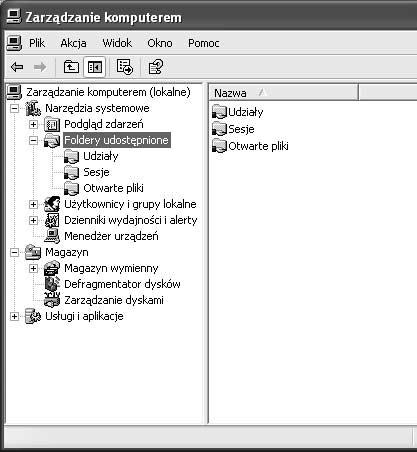Select the Udziały label in the tree
The width and height of the screenshot is (417, 452).
coord(101,156)
